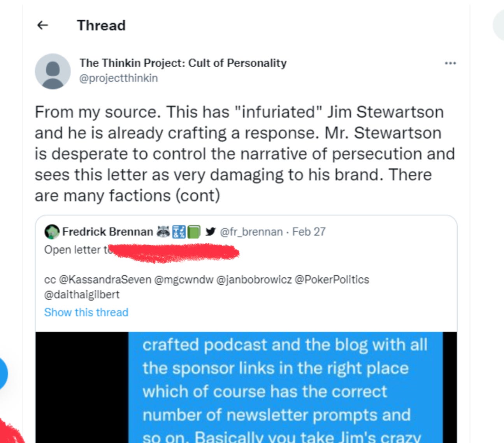Open the blue message screenshot image
504x443 pixels.
[246, 387]
